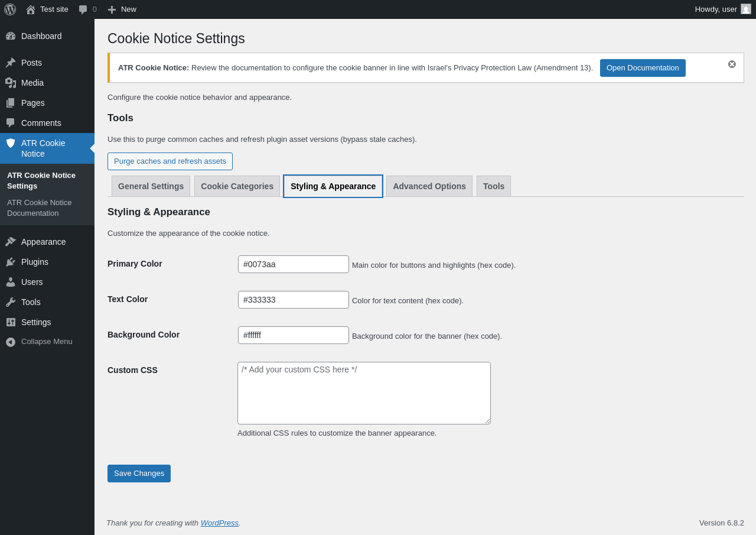Viewport: 756px width, 535px height.
Task: Click the Version 6.8.2 text
Action: (x=722, y=523)
